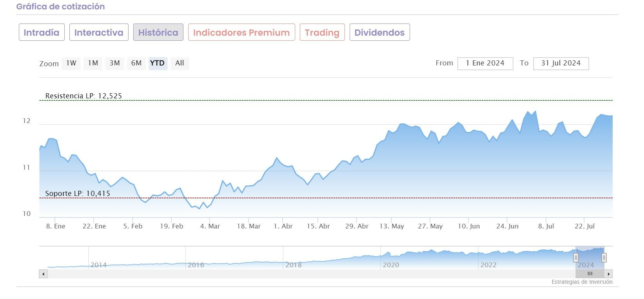Image resolution: width=644 pixels, height=299 pixels.
Task: Choose the 6M zoom option
Action: click(x=136, y=63)
